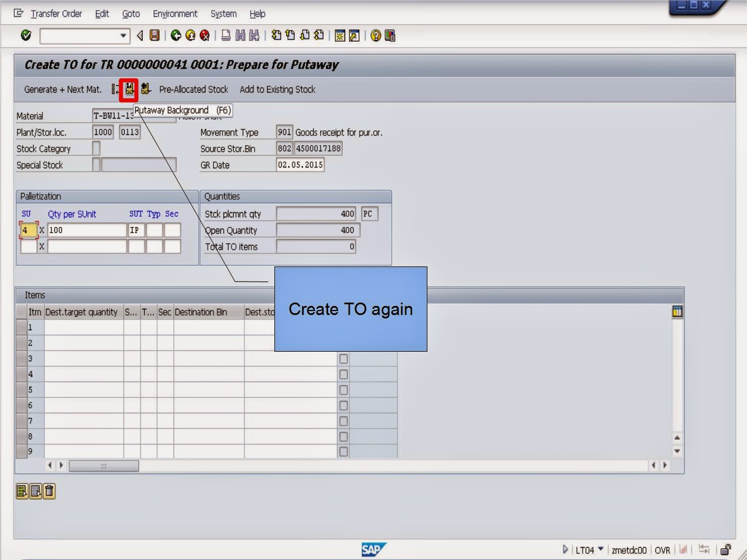Click the red Cancel icon
The width and height of the screenshot is (747, 560).
pos(204,36)
